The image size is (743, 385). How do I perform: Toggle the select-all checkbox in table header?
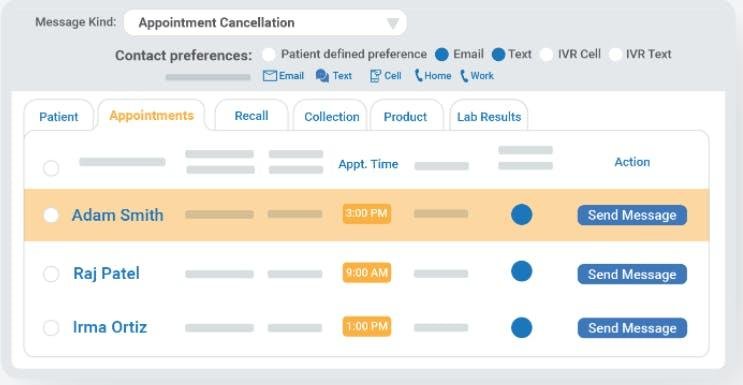51,168
